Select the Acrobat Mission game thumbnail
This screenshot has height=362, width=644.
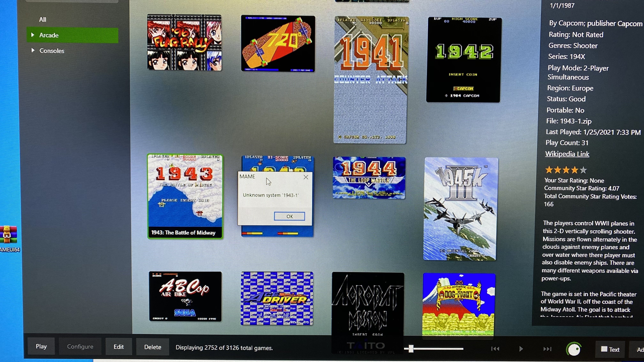pyautogui.click(x=368, y=312)
